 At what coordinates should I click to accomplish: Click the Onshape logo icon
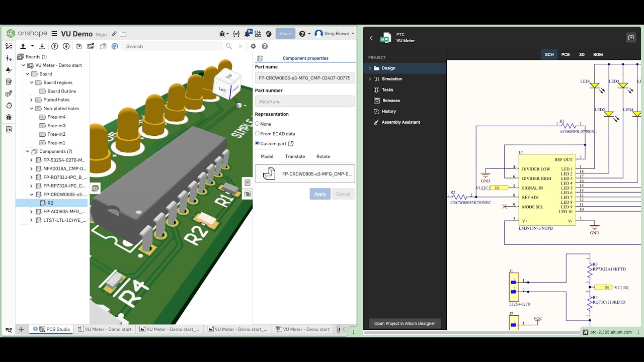pyautogui.click(x=11, y=34)
